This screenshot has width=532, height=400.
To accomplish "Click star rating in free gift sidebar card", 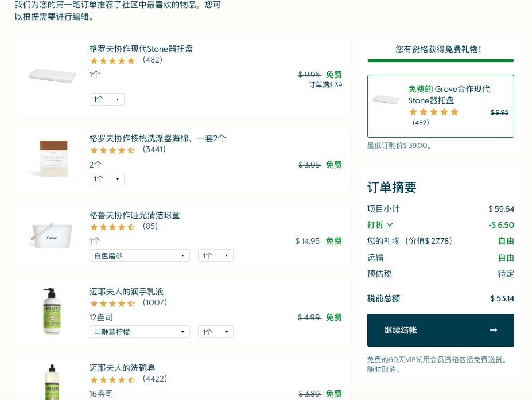I will tap(434, 112).
